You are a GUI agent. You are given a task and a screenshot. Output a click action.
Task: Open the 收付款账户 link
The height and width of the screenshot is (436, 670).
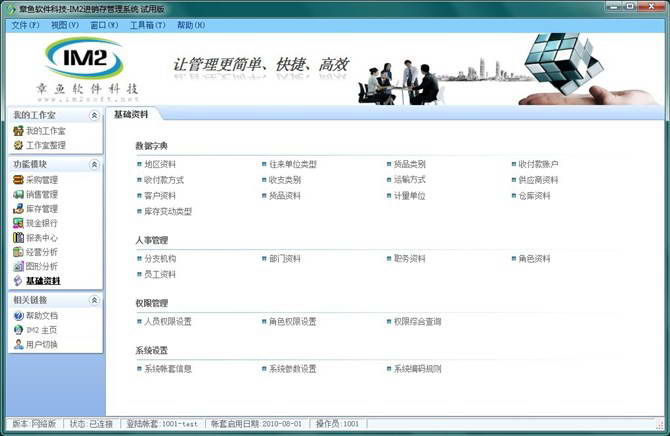538,164
